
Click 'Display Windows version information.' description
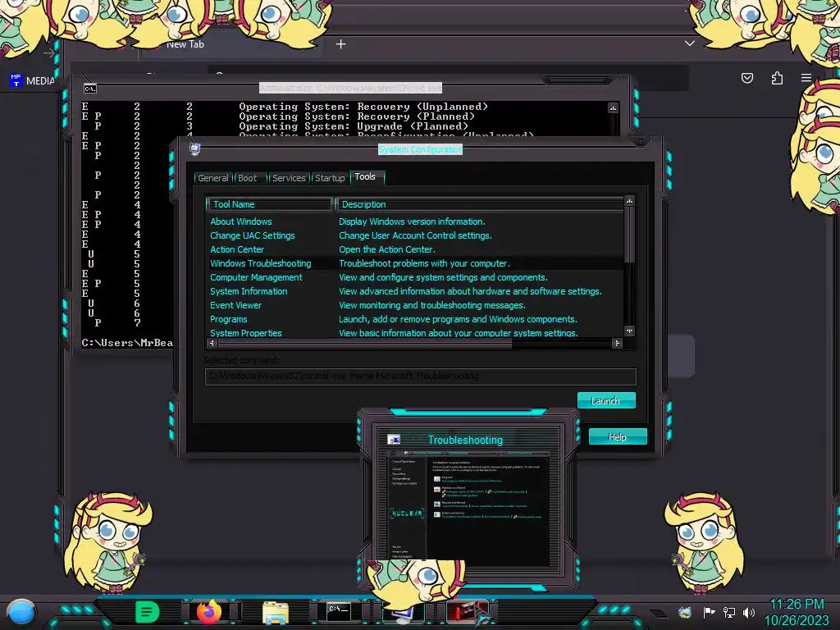tap(412, 221)
